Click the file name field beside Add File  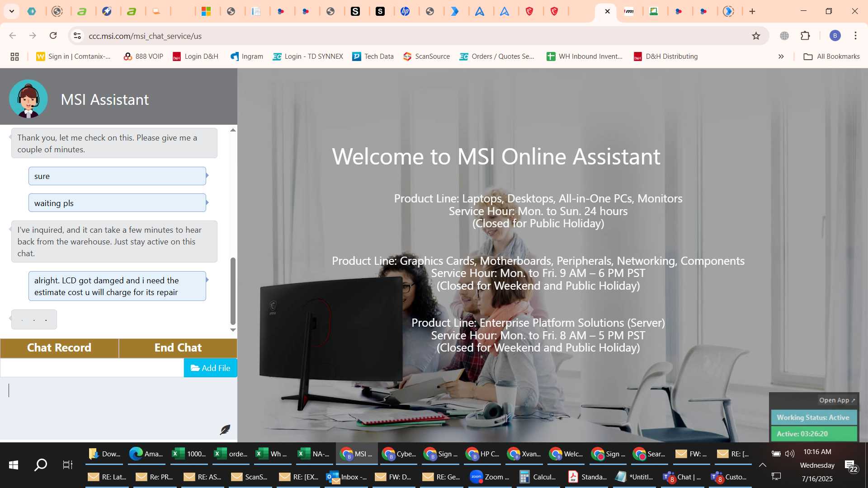92,368
